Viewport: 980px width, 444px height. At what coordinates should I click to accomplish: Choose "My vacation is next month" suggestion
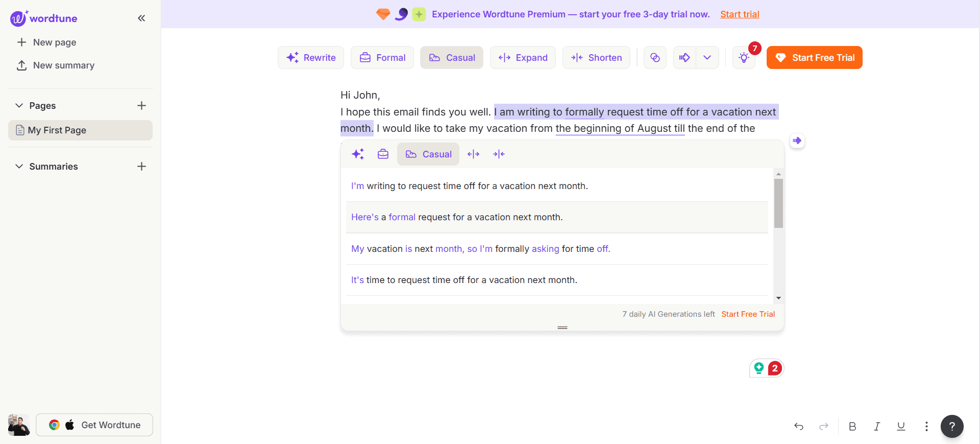coord(557,249)
